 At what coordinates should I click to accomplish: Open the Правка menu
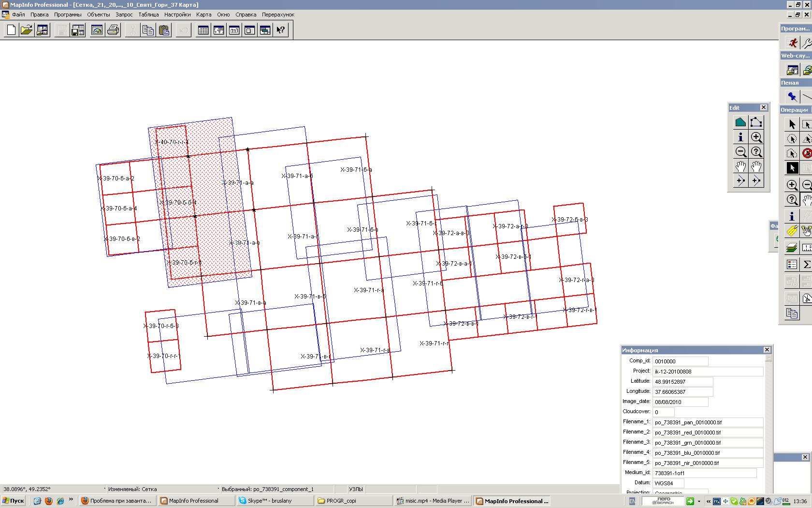coord(39,15)
